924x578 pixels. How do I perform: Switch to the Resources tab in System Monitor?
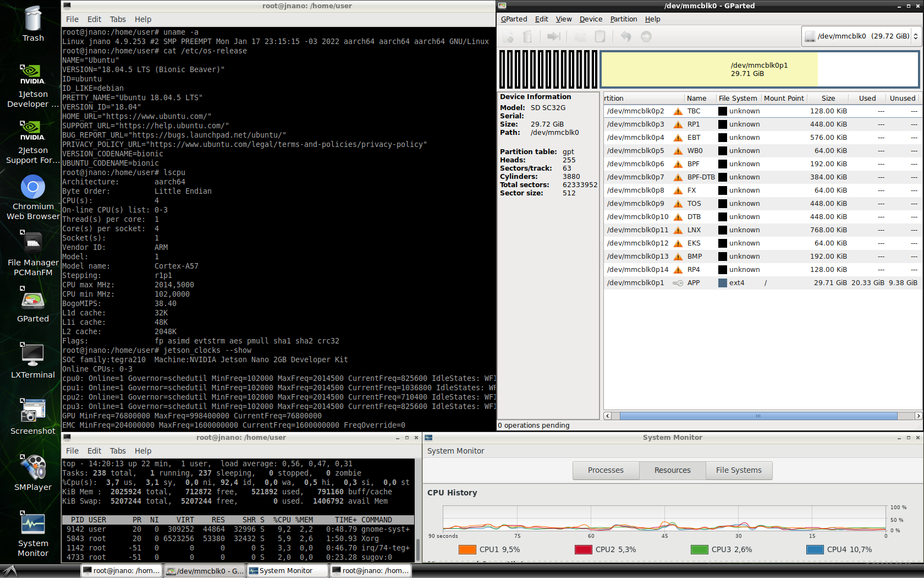[x=672, y=470]
